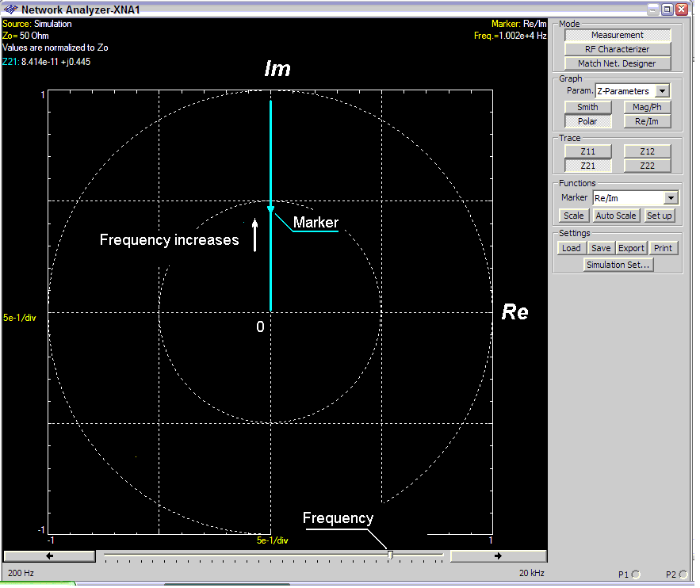This screenshot has height=588, width=700.
Task: Show the Smith chart graph
Action: (x=587, y=107)
